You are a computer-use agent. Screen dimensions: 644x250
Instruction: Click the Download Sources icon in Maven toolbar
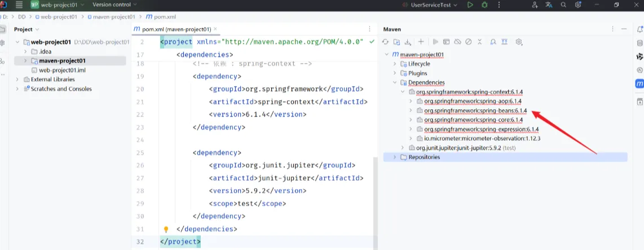pyautogui.click(x=408, y=42)
